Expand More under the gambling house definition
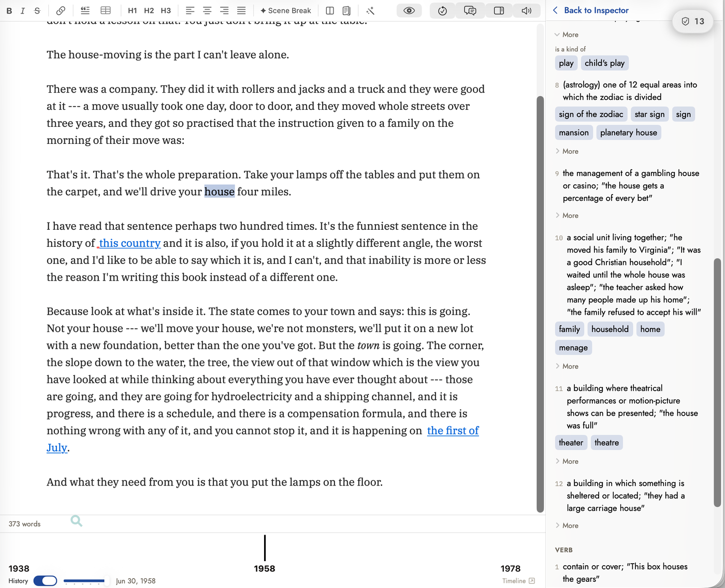725x588 pixels. coord(567,215)
